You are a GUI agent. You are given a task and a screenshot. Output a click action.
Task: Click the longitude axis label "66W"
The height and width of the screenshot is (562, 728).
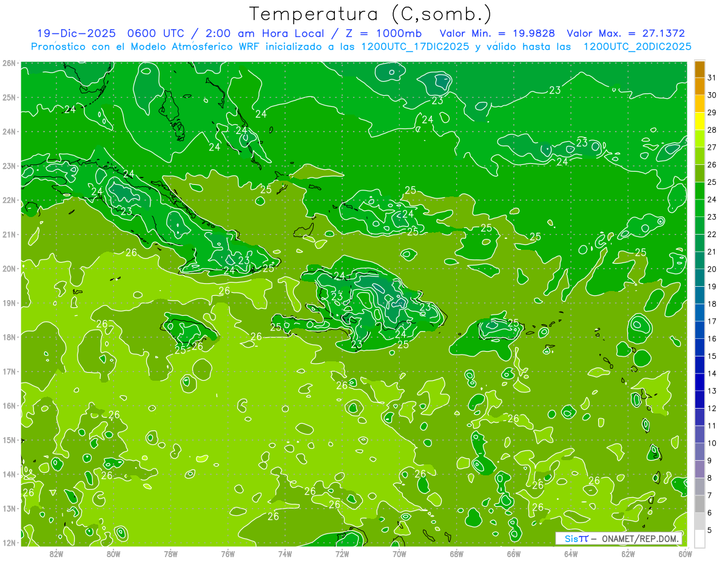pyautogui.click(x=513, y=554)
